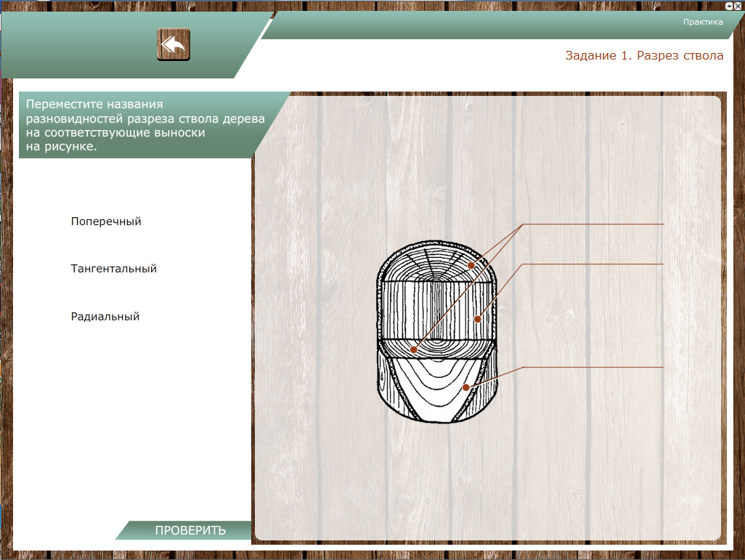
Task: Click the middle callout answer line
Action: click(x=593, y=264)
